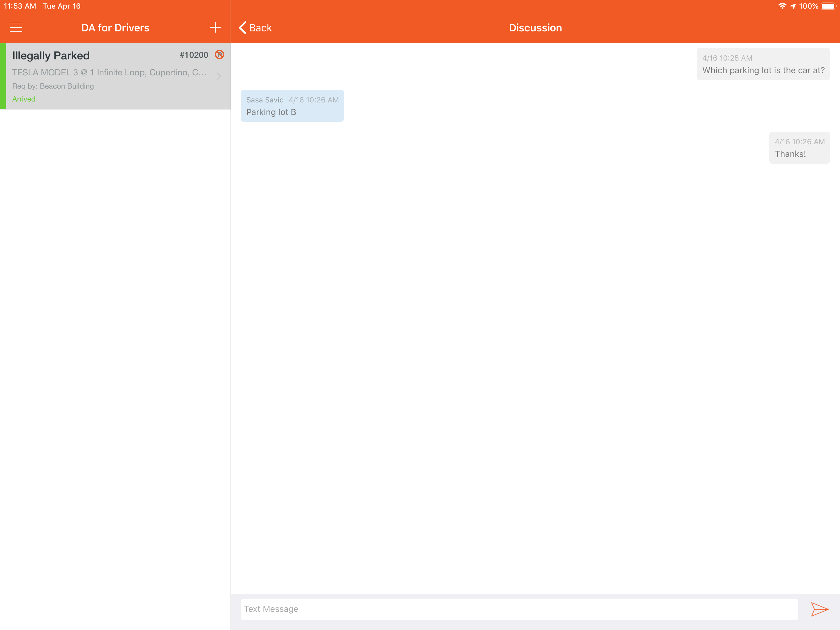Image resolution: width=840 pixels, height=630 pixels.
Task: Expand the Illegally Parked request chevron
Action: click(219, 76)
